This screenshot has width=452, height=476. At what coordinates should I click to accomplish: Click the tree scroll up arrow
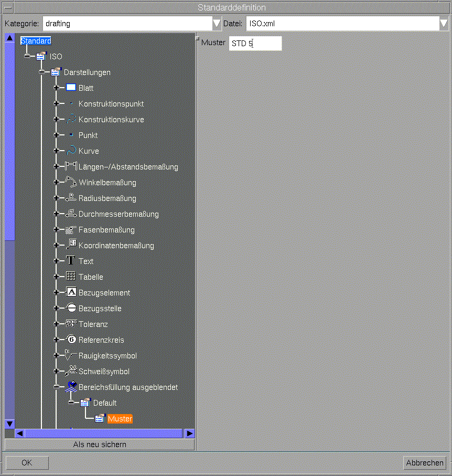pos(10,38)
